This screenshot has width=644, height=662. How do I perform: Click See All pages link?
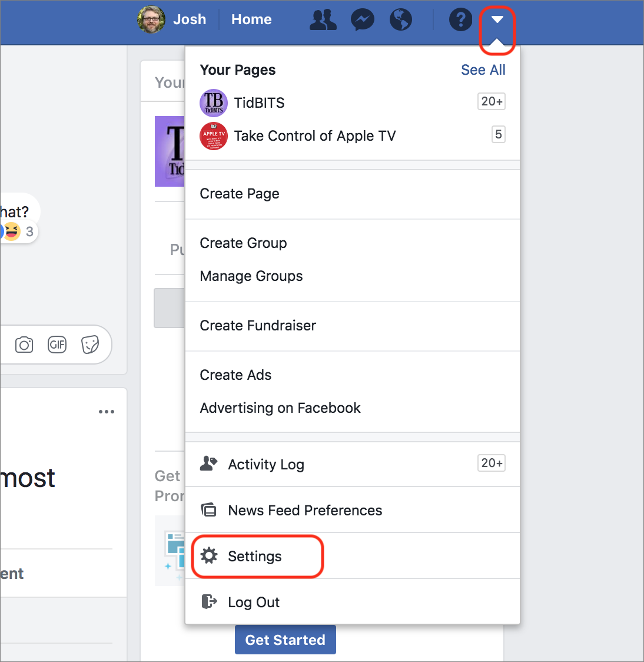(483, 69)
